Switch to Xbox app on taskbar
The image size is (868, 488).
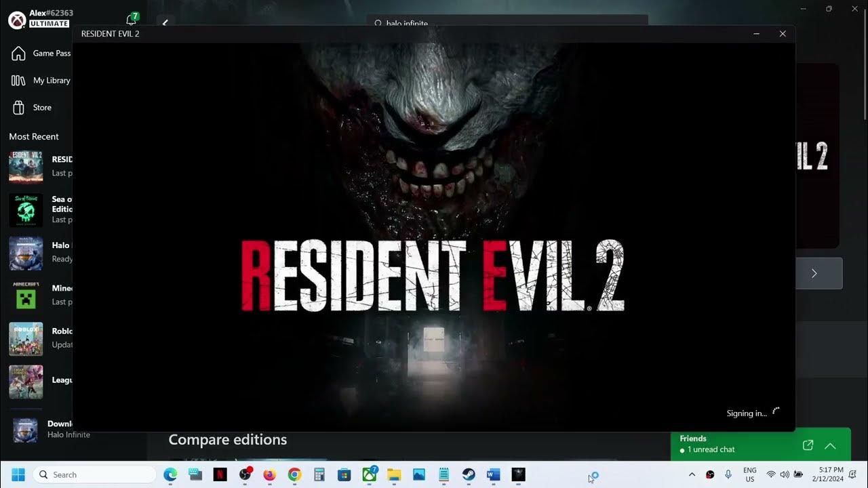(x=369, y=474)
